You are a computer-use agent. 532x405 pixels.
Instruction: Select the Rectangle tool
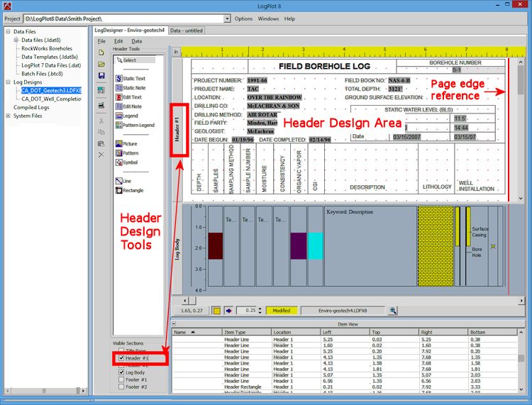coord(130,190)
